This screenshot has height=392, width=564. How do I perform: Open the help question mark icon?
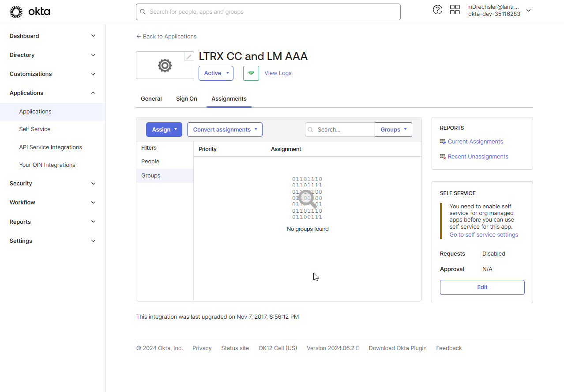(437, 10)
